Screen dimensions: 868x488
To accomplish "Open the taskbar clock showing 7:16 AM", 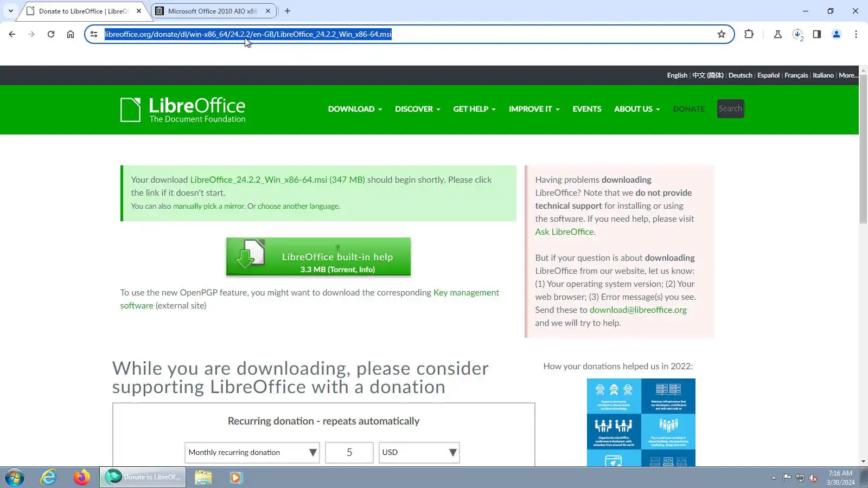I will click(x=840, y=478).
